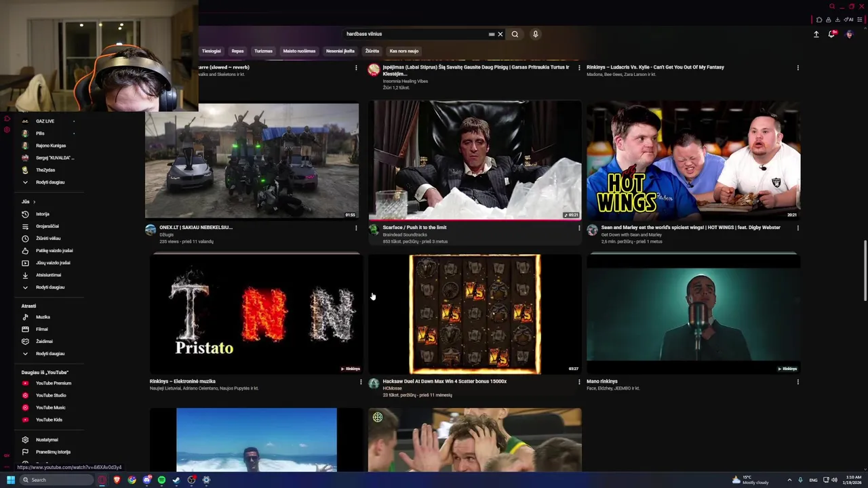
Task: Open Pranešimų istorija report history
Action: [x=47, y=452]
